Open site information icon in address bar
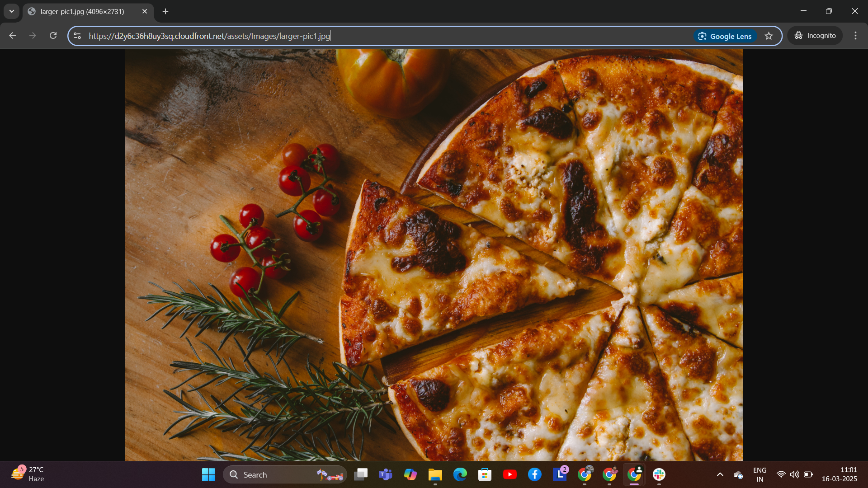Viewport: 868px width, 488px height. pos(77,36)
